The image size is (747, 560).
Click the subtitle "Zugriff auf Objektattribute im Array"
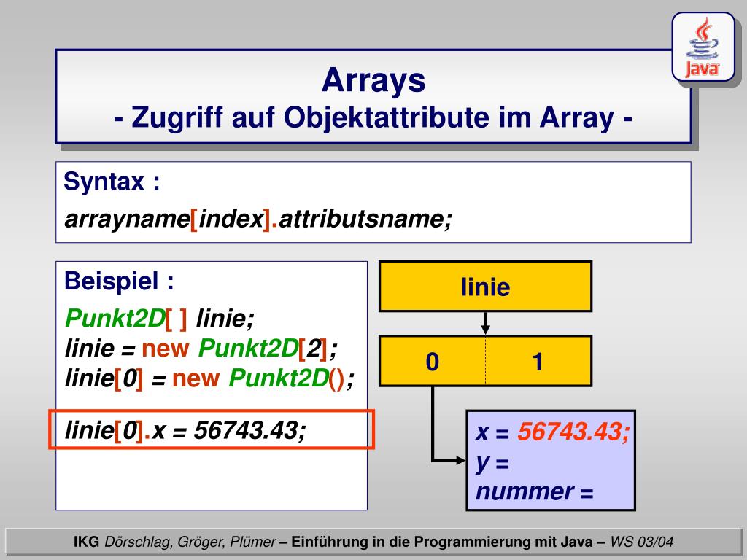373,117
